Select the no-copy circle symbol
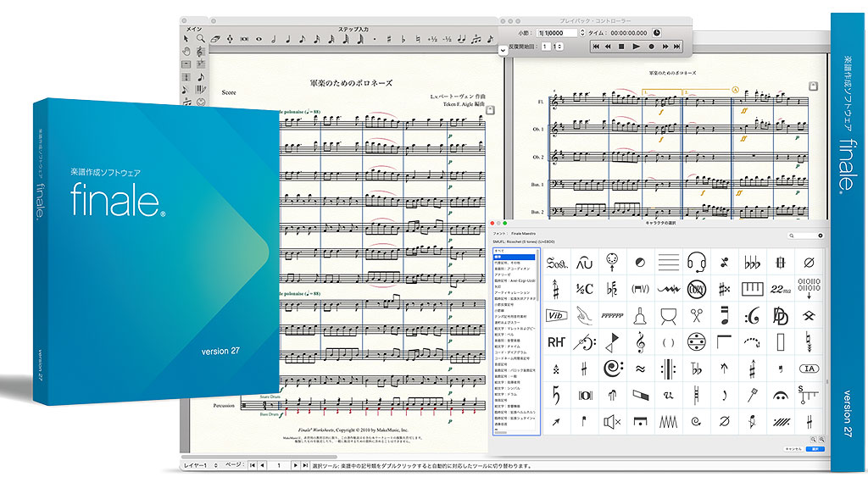This screenshot has width=868, height=488. [697, 289]
